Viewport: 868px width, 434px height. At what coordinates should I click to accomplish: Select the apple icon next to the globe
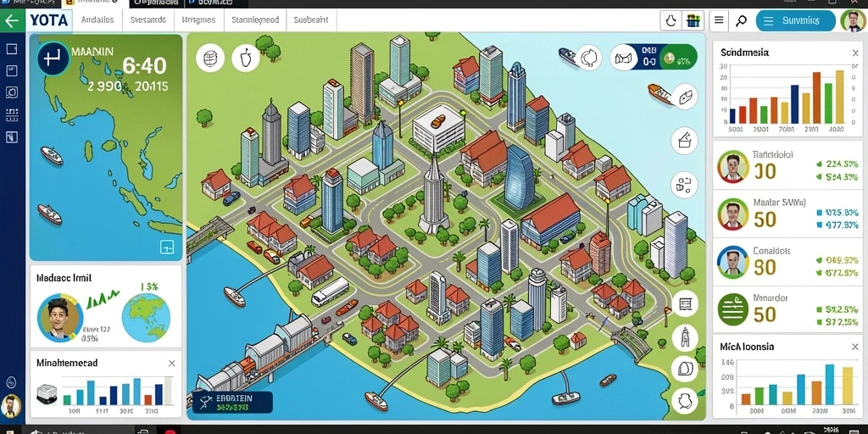click(x=245, y=58)
